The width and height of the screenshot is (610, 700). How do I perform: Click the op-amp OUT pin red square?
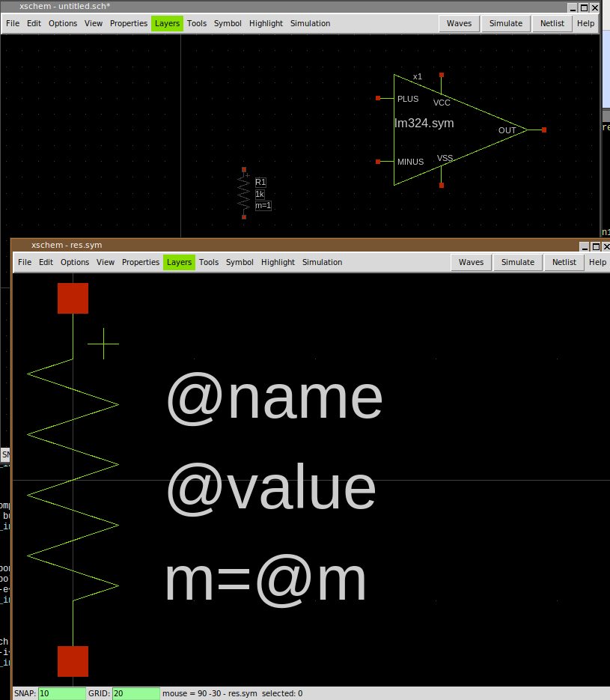click(x=543, y=130)
